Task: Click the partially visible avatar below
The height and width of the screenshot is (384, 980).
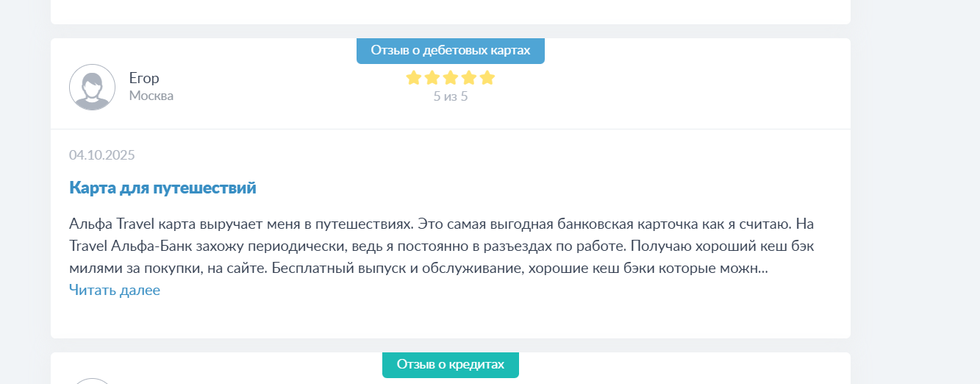Action: (x=92, y=380)
